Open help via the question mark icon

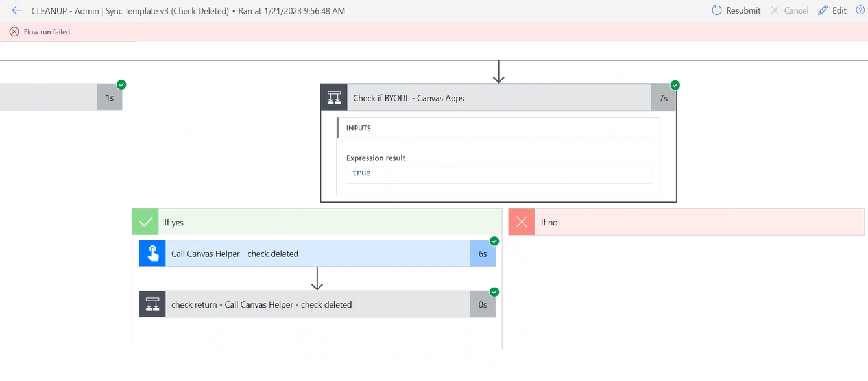pos(861,10)
